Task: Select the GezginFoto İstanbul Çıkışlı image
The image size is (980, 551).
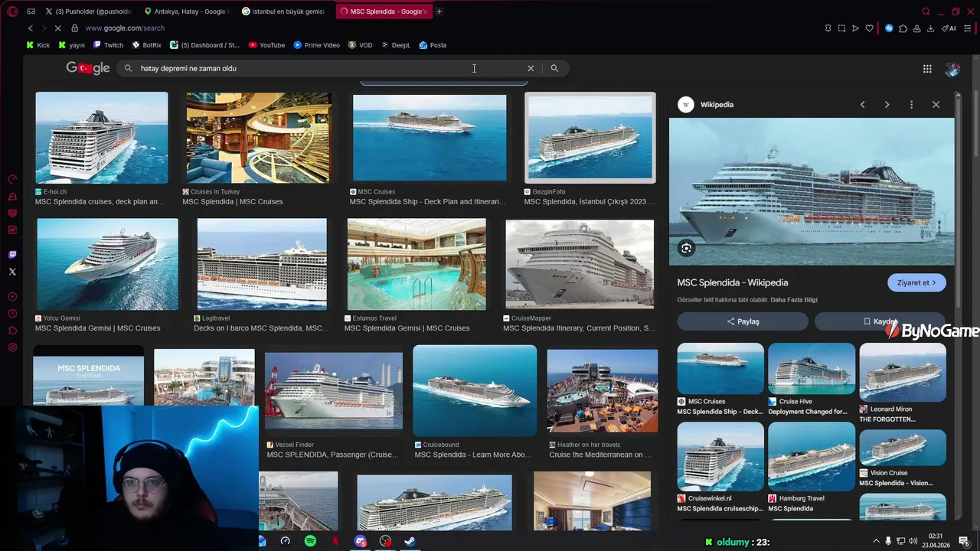Action: [x=590, y=138]
